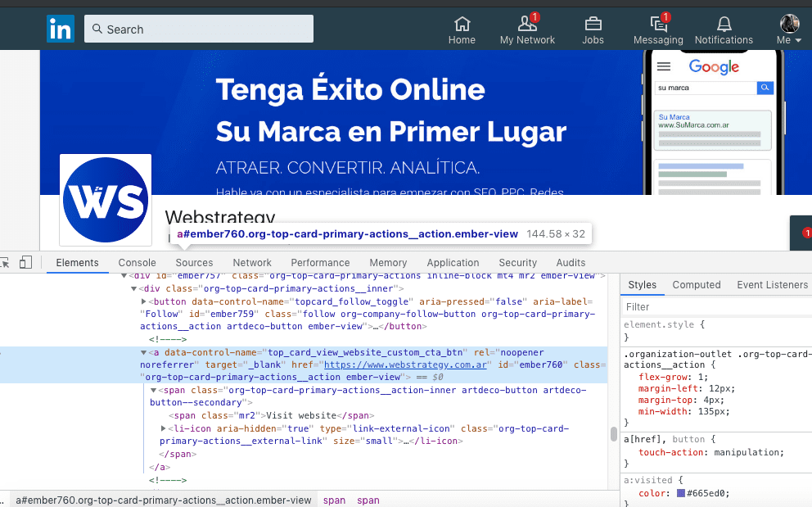Select the Styles sidebar tab

pos(642,284)
